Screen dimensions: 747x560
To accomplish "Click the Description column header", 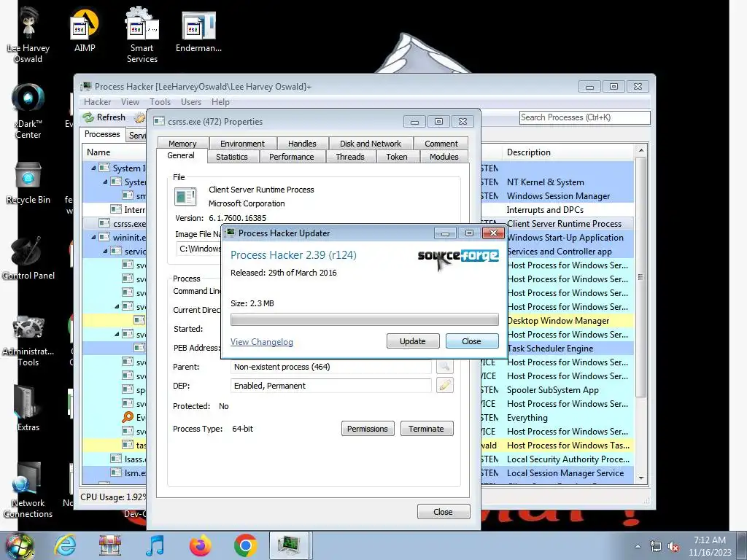I will pos(568,152).
